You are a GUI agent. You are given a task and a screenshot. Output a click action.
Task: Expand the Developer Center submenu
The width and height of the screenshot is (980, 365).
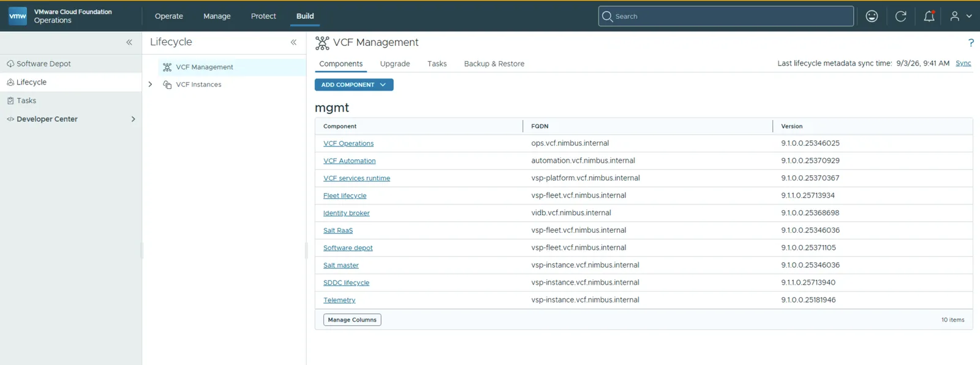(133, 119)
